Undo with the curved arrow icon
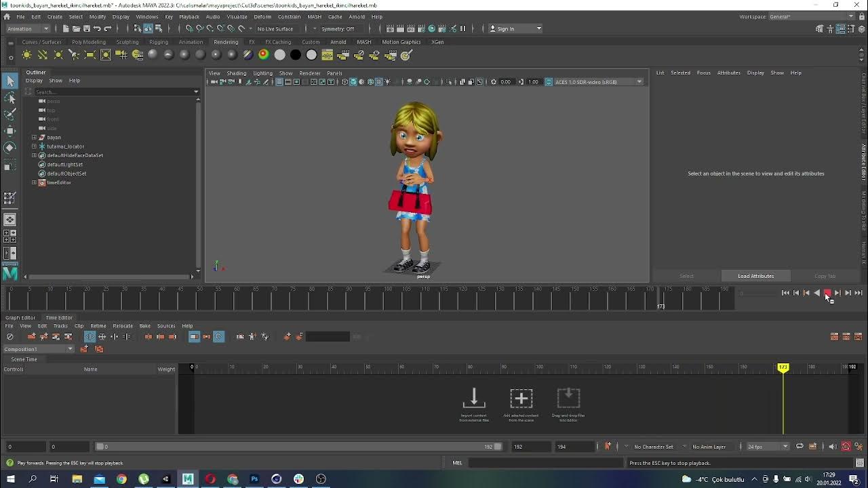 (97, 28)
